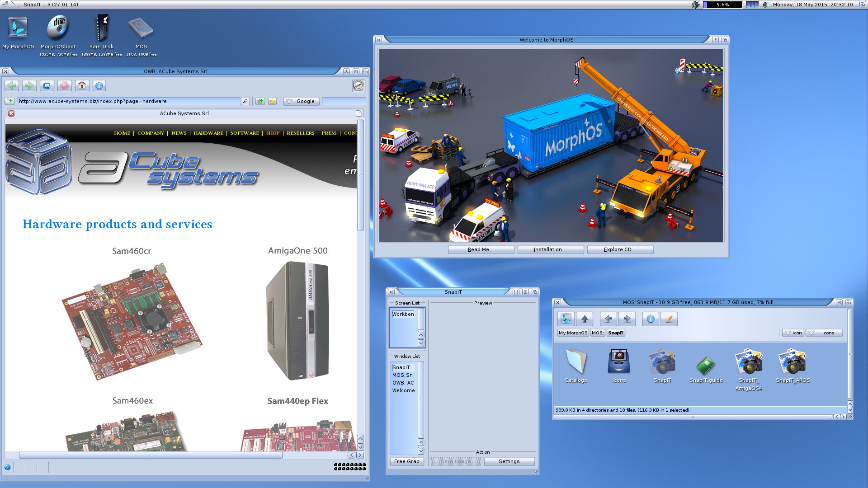Reload the ACube page in OWB
This screenshot has height=488, width=868.
coord(47,85)
